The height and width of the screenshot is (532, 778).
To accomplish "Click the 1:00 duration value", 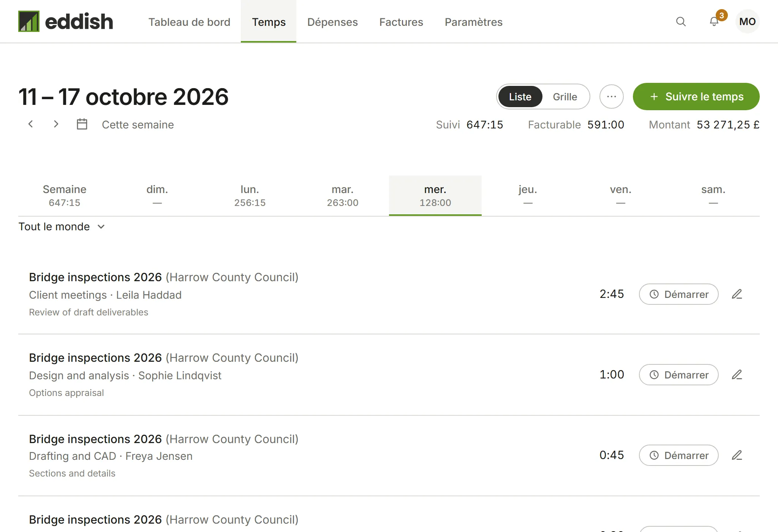I will coord(612,374).
